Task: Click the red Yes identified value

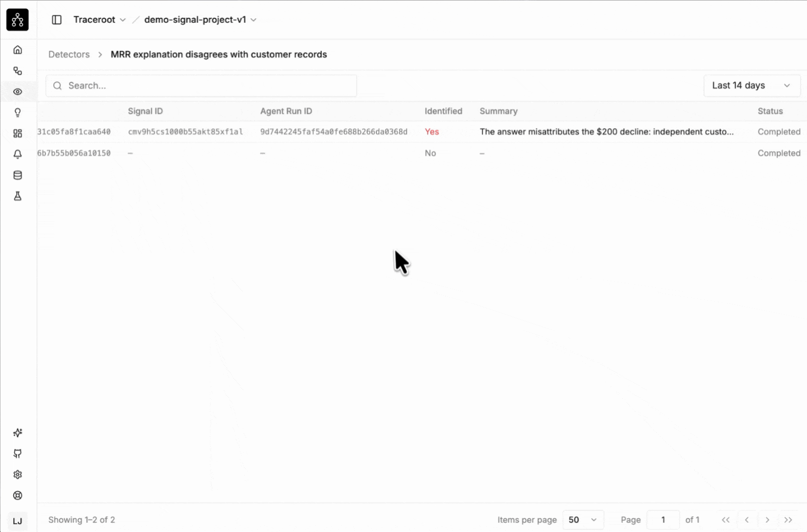Action: 432,132
